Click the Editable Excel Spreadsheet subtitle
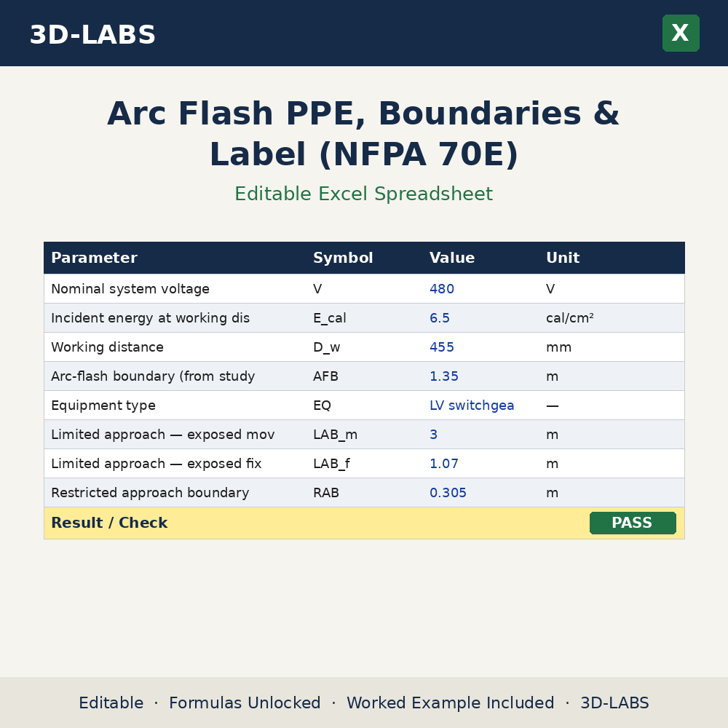The height and width of the screenshot is (728, 728). pos(363,194)
